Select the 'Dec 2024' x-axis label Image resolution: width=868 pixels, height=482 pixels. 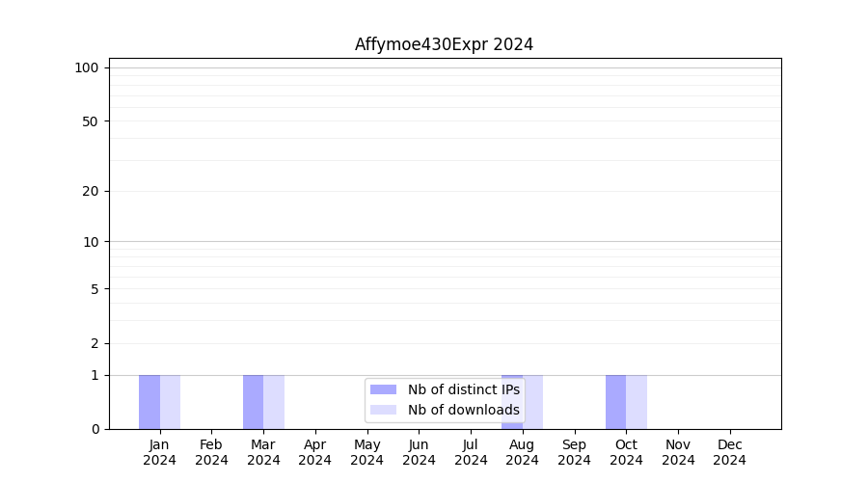pyautogui.click(x=729, y=452)
